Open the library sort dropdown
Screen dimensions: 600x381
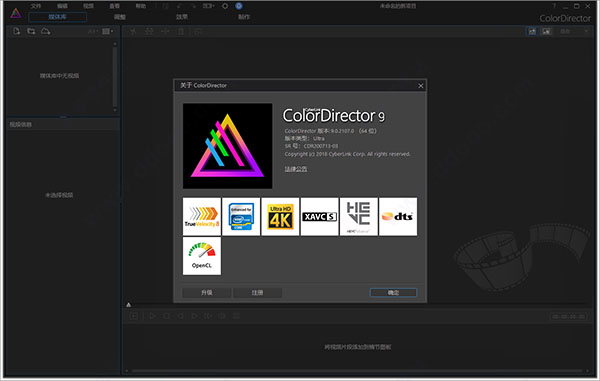93,31
